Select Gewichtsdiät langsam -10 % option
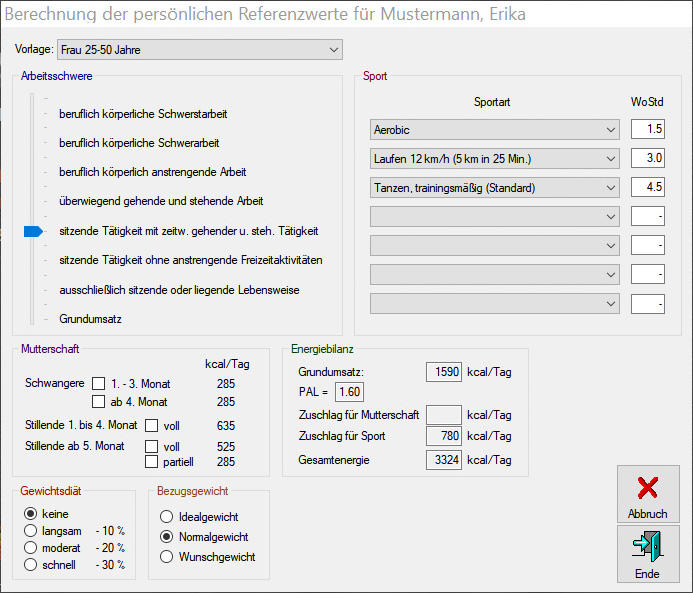The height and width of the screenshot is (593, 693). click(x=30, y=530)
